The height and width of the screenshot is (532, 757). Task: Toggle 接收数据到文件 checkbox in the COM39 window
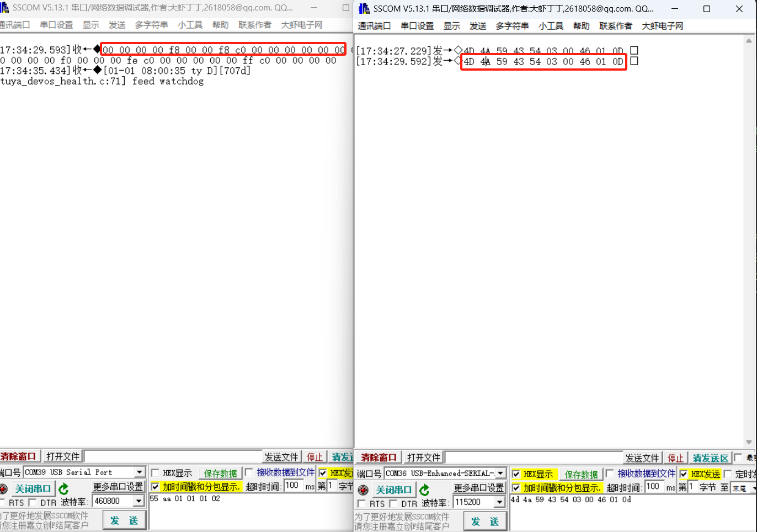pos(249,472)
